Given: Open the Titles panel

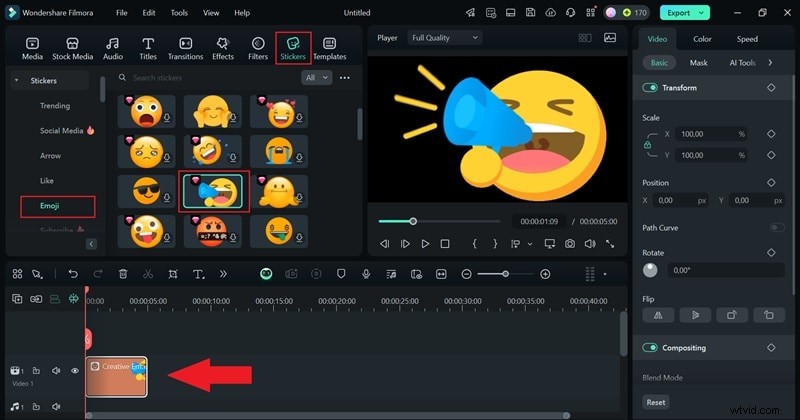Looking at the screenshot, I should (x=148, y=49).
